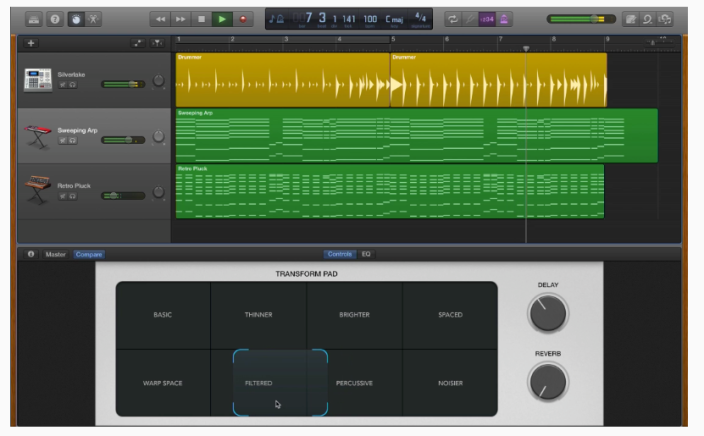Toggle the Smart Controls button in the toolbar
The height and width of the screenshot is (436, 704).
pos(75,19)
